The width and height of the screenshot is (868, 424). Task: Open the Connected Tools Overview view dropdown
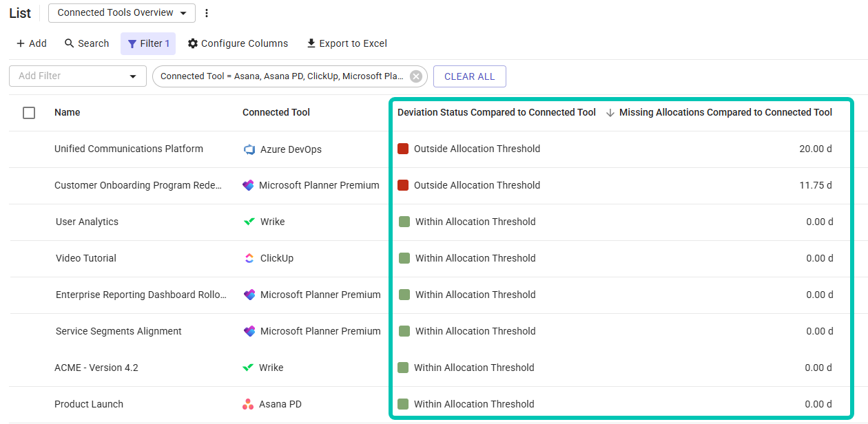121,13
